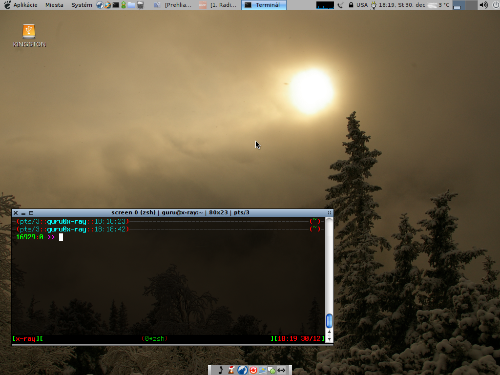Screen dimensions: 500x375
Task: Open the folder launcher in the top panel
Action: (131, 5)
